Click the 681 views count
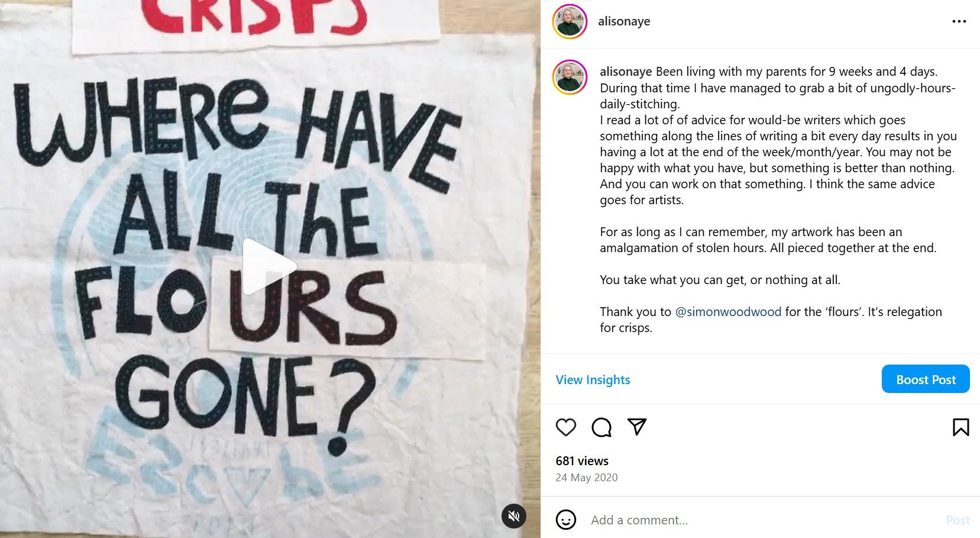The height and width of the screenshot is (538, 980). (x=582, y=460)
